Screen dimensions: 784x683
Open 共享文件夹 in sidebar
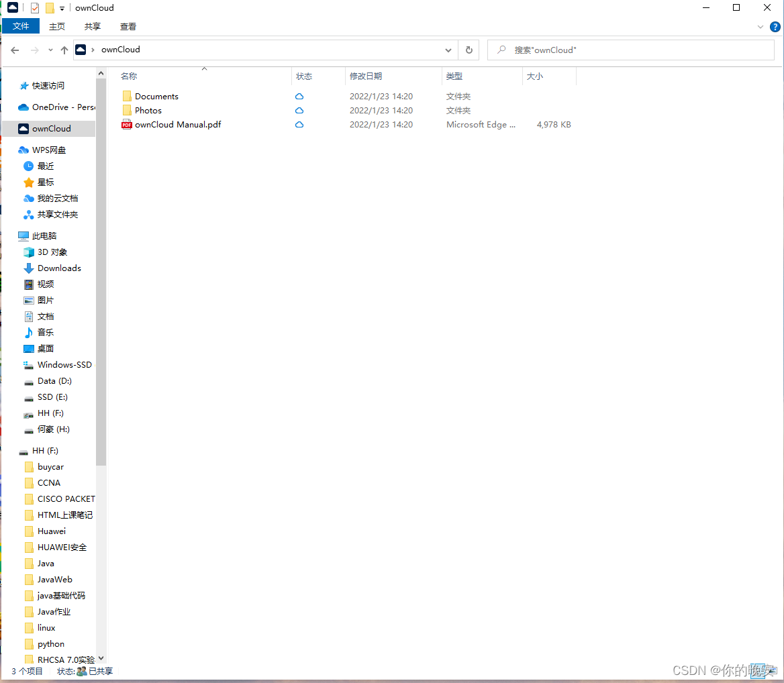pos(57,214)
